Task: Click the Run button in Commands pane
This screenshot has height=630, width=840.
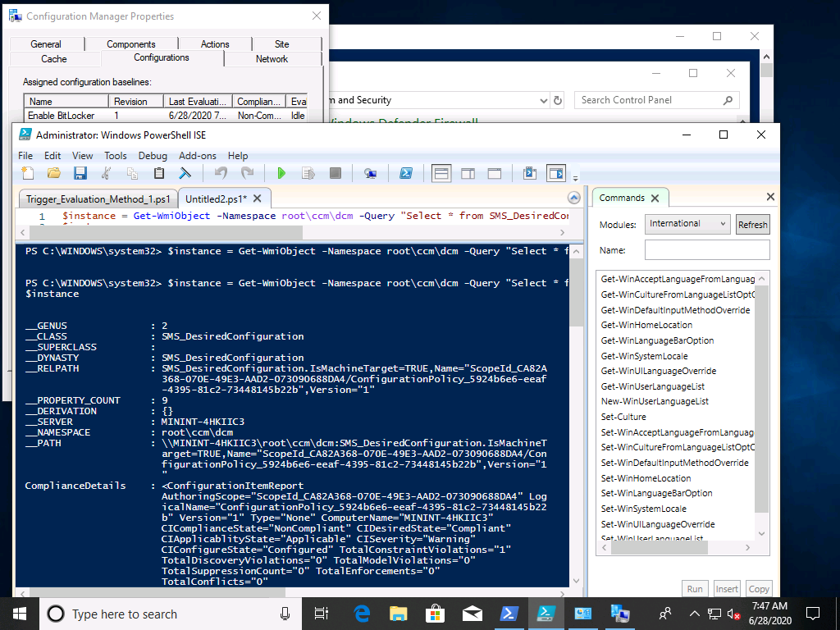Action: click(695, 589)
